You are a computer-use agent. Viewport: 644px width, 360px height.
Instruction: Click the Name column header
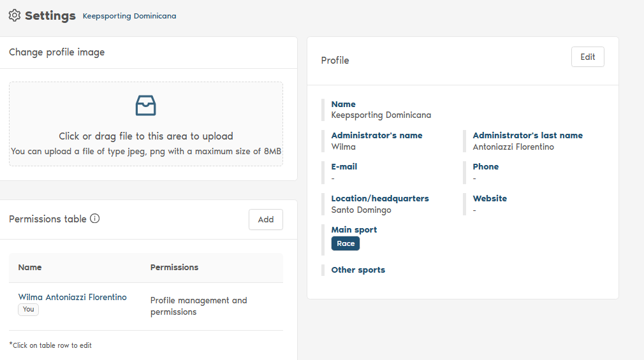pyautogui.click(x=30, y=268)
